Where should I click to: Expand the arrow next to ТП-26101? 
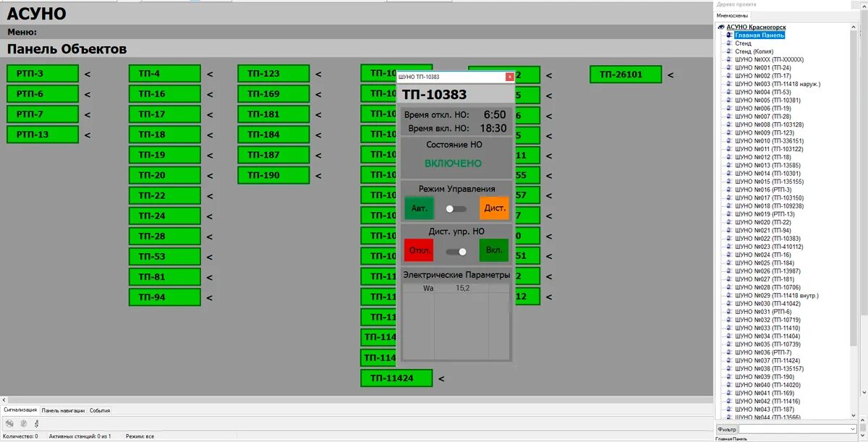click(x=671, y=75)
